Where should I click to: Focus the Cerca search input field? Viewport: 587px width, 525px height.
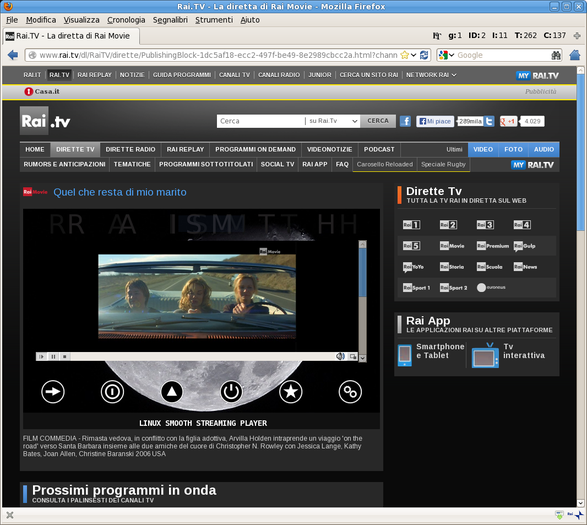(x=261, y=121)
